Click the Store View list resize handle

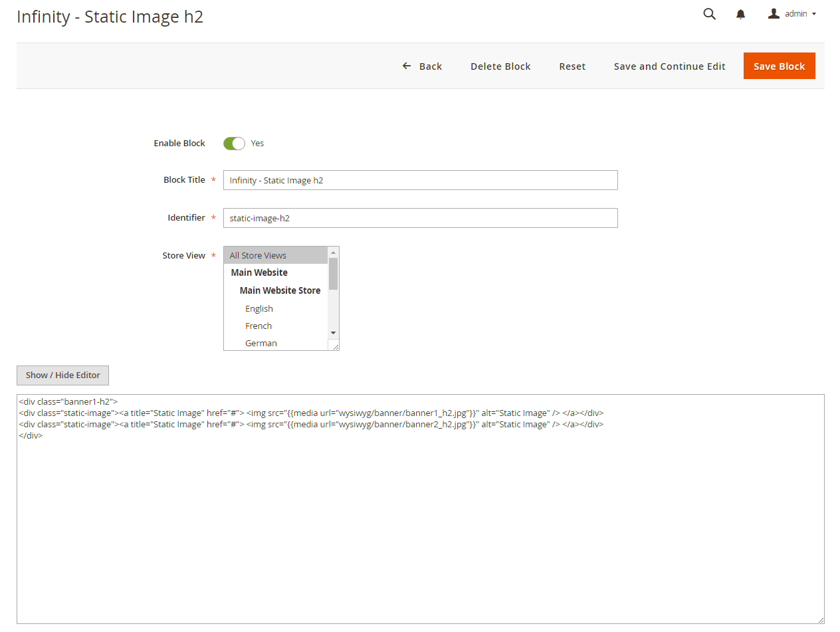335,346
